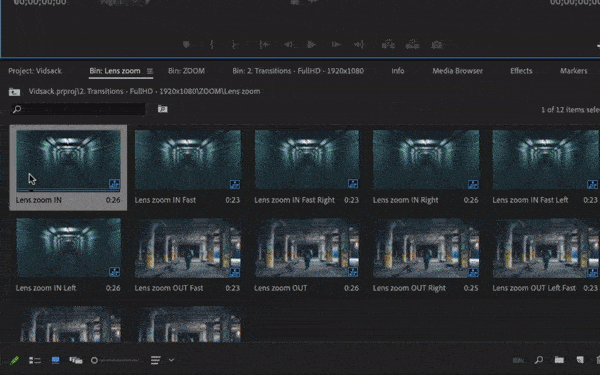Open the Bin: Lens zoom panel menu
The width and height of the screenshot is (600, 375).
(150, 71)
